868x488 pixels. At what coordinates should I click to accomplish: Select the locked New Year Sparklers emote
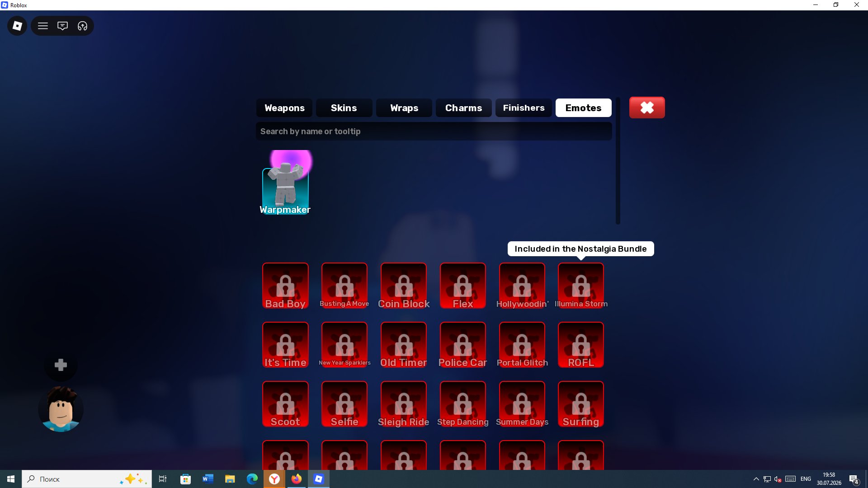click(344, 345)
